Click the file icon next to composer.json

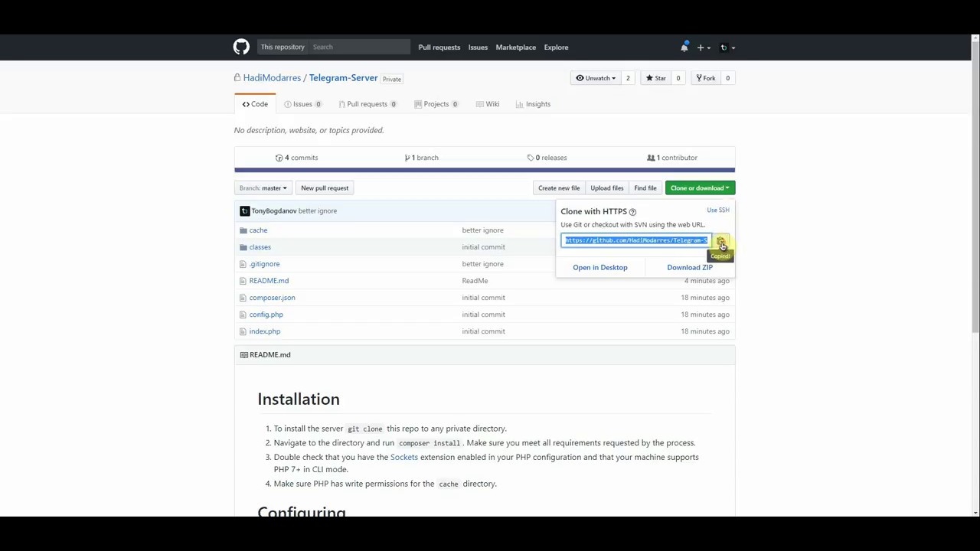[x=243, y=298]
